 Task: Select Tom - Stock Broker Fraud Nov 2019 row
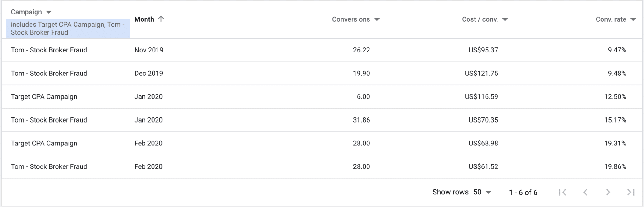click(322, 50)
